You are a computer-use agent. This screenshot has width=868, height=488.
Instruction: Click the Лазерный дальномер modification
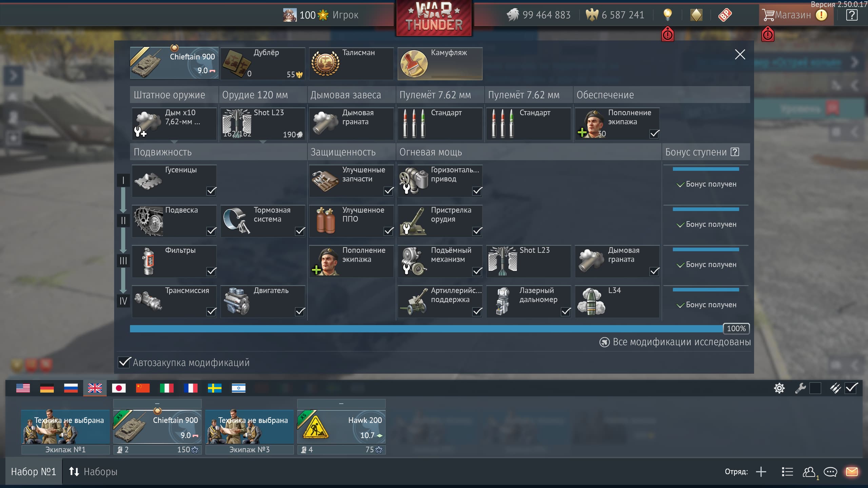tap(528, 301)
